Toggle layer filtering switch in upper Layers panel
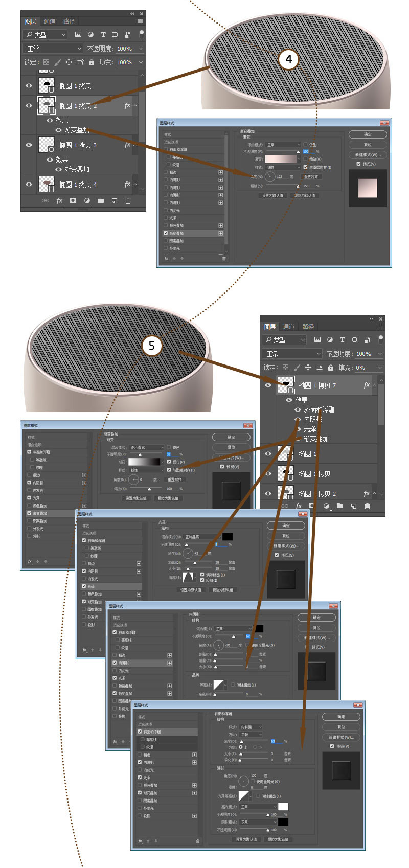 pyautogui.click(x=141, y=34)
